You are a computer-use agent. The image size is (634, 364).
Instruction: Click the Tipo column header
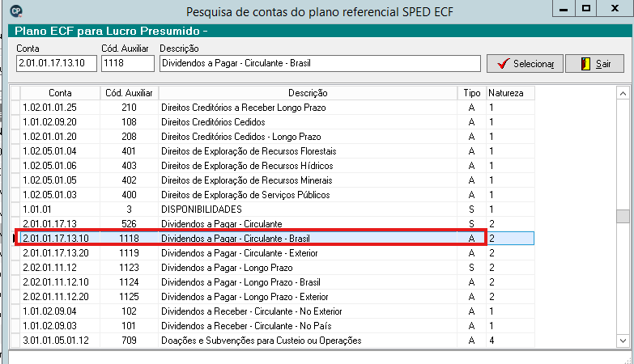pos(471,93)
